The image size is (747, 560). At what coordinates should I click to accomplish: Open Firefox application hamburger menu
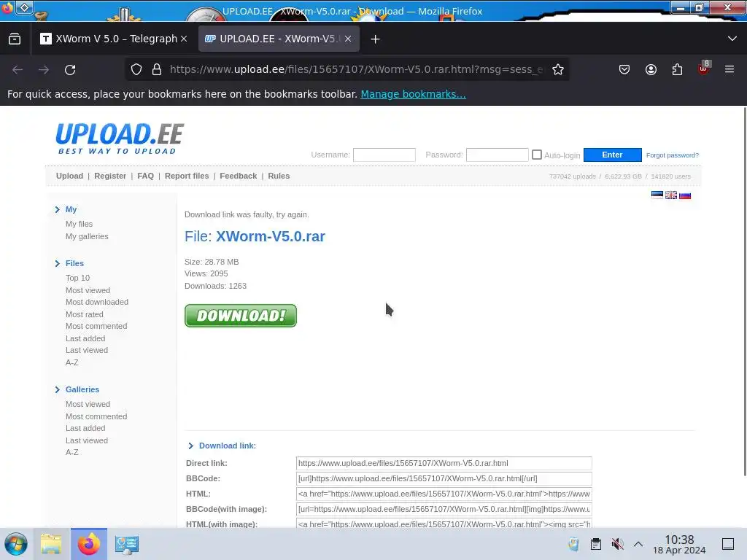pyautogui.click(x=729, y=69)
